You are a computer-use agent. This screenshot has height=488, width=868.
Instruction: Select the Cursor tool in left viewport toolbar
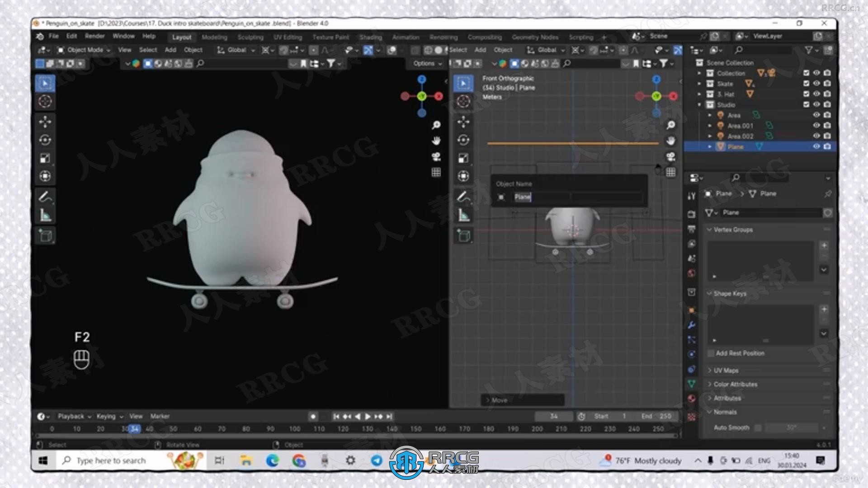(x=45, y=101)
